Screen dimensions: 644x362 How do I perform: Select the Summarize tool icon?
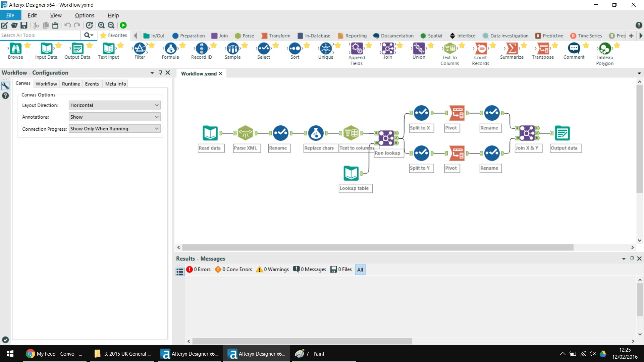click(512, 49)
